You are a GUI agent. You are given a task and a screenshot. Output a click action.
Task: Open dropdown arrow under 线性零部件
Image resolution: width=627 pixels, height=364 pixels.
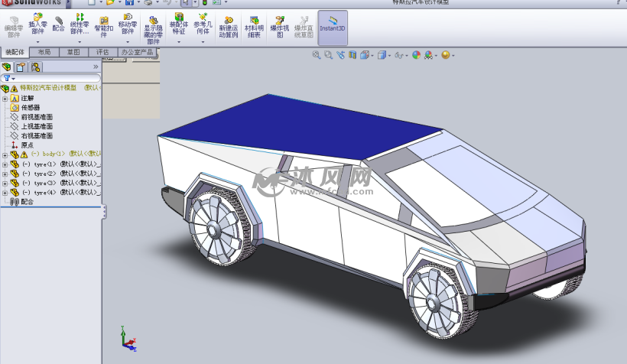[80, 42]
